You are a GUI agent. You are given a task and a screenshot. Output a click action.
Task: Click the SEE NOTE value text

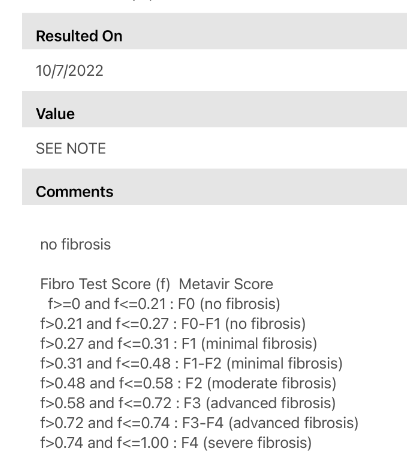(71, 149)
